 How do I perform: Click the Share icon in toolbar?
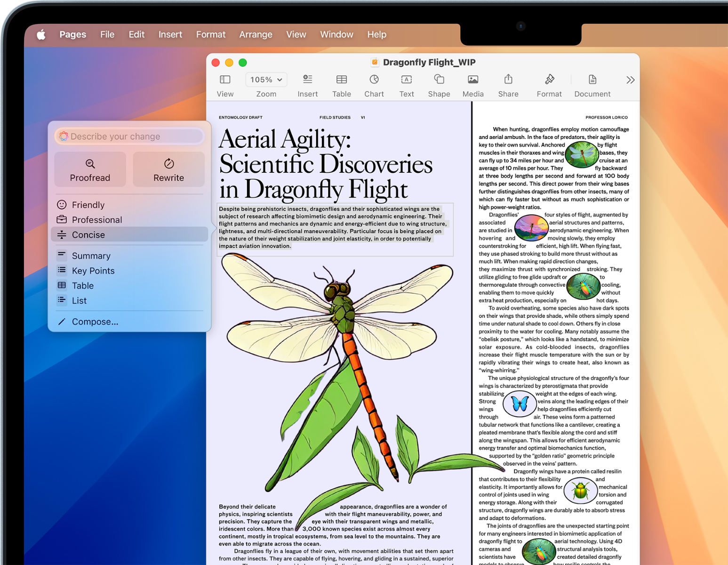point(508,80)
